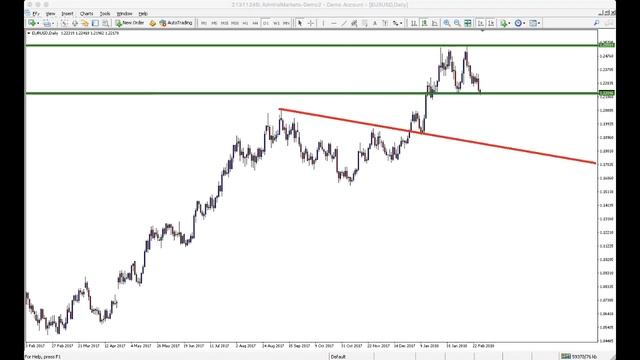Toggle the Terminal panel icon
This screenshot has height=360, width=640.
click(x=95, y=23)
